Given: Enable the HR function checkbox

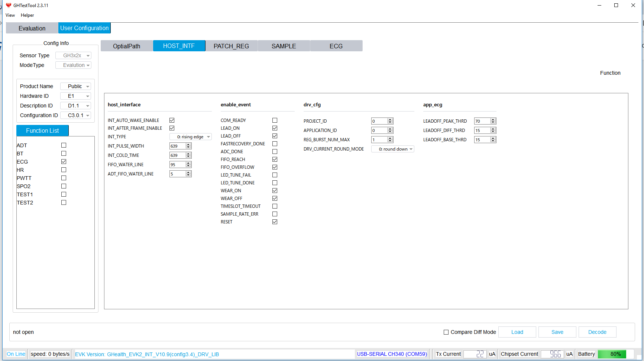Looking at the screenshot, I should pos(64,170).
